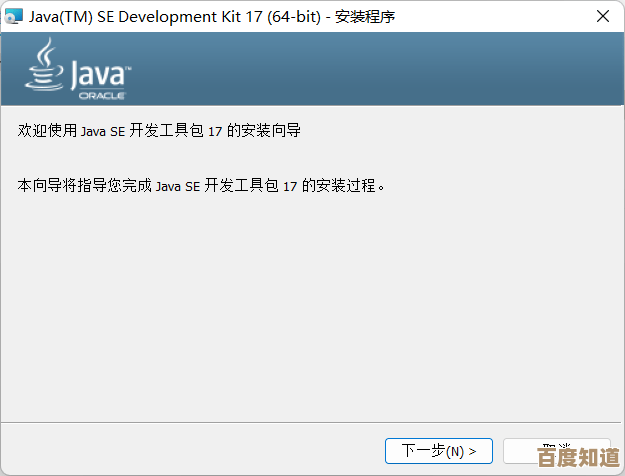The height and width of the screenshot is (476, 625).
Task: Click the 百度知道 watermark
Action: coord(579,458)
